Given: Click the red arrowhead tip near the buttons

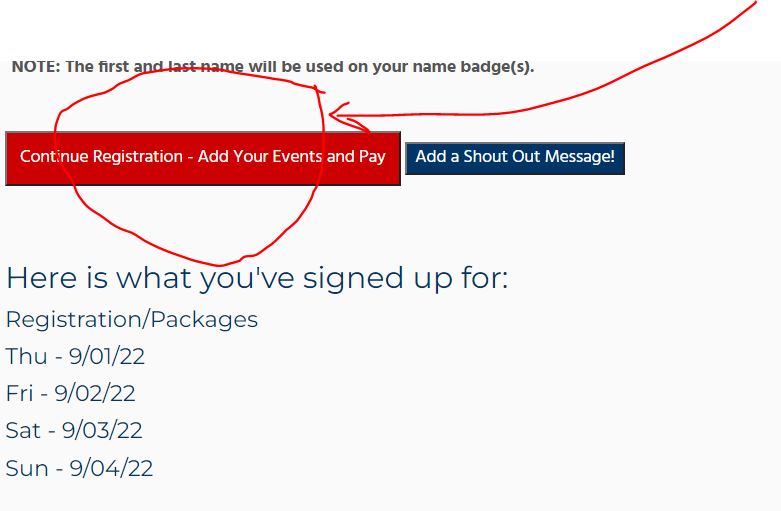Looking at the screenshot, I should 331,117.
